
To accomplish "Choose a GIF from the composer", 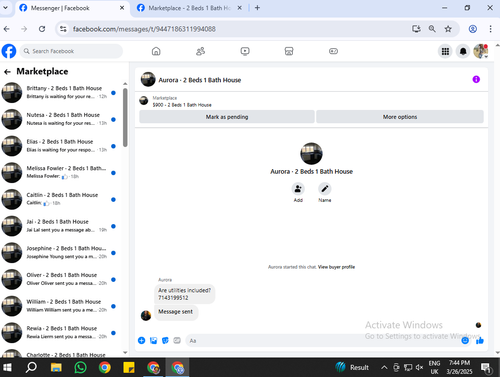I will click(177, 340).
